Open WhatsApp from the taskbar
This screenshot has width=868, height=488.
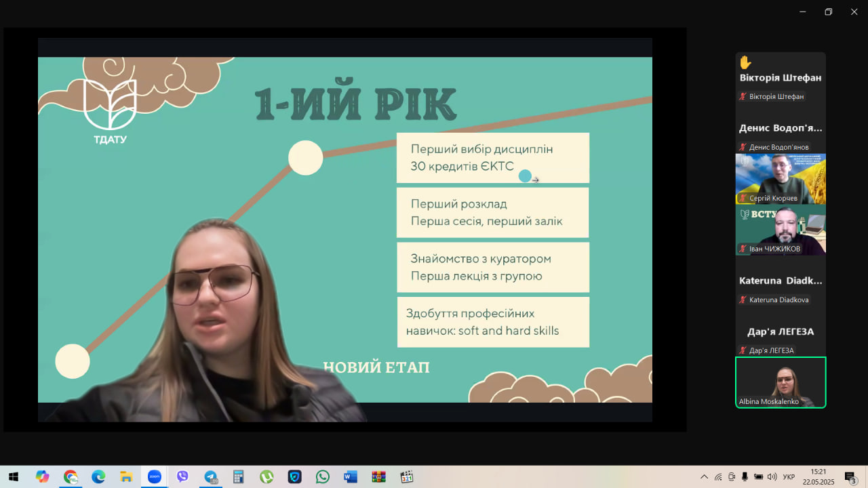click(x=322, y=477)
